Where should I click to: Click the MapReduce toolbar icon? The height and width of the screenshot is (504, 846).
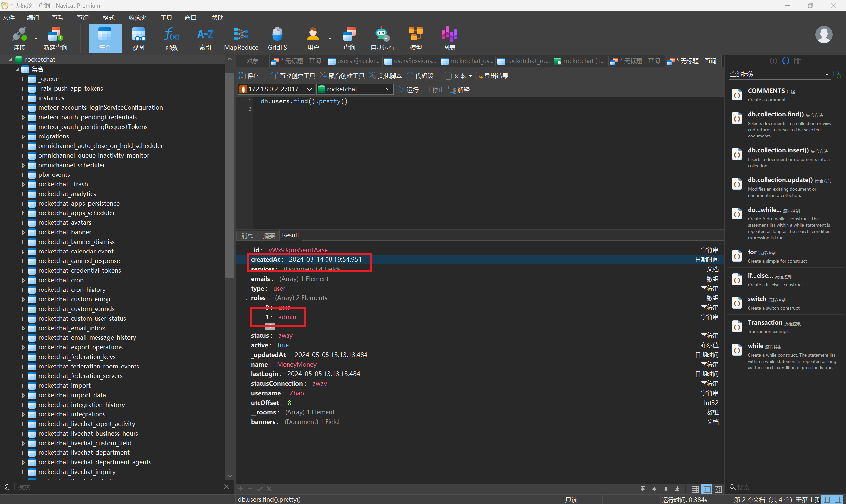[x=241, y=38]
